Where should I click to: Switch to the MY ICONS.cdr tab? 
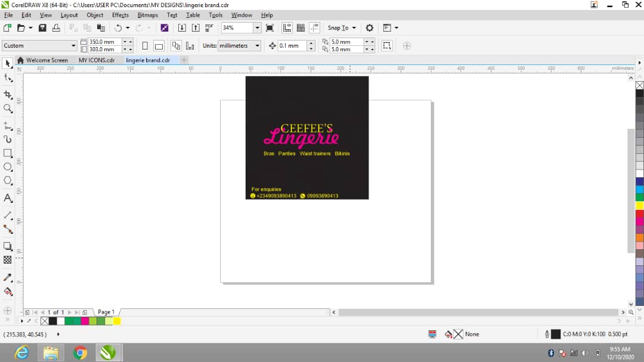pyautogui.click(x=96, y=60)
